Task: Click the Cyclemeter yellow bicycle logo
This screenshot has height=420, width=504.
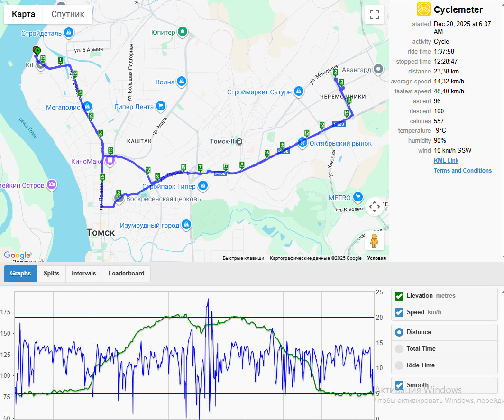Action: pos(424,9)
